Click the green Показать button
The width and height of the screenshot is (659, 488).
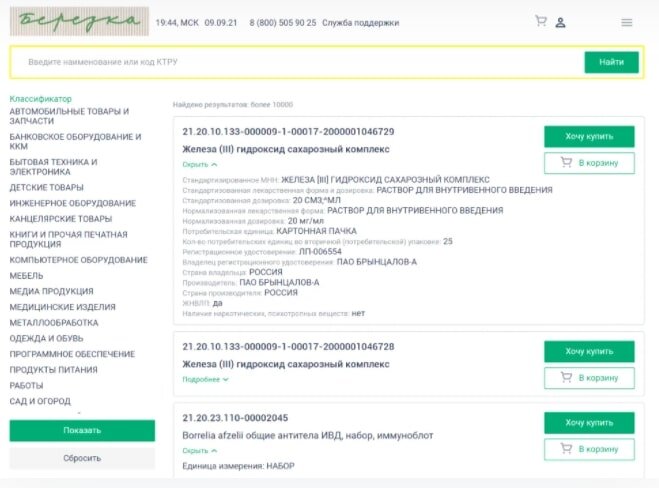(x=82, y=430)
